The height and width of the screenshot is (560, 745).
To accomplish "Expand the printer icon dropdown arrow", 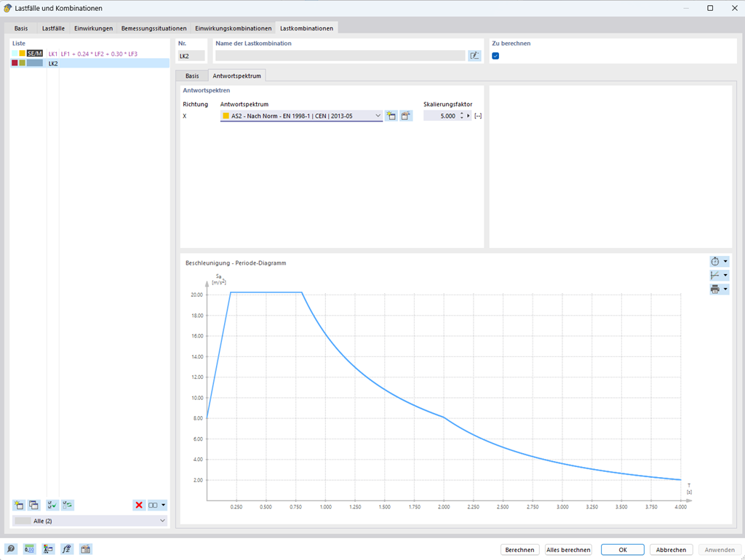I will click(x=725, y=289).
